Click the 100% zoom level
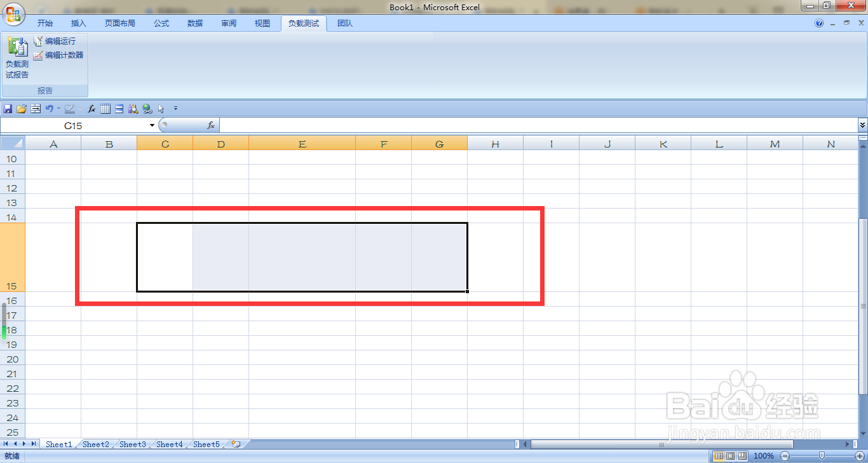 pyautogui.click(x=763, y=456)
